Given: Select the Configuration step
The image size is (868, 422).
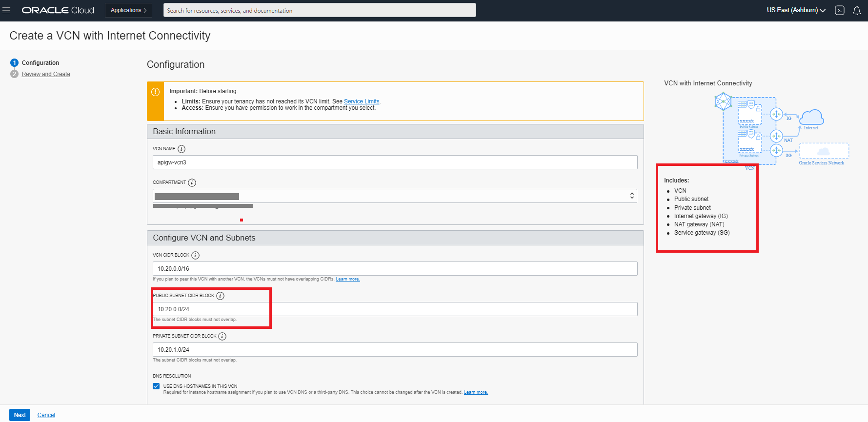Looking at the screenshot, I should point(40,63).
